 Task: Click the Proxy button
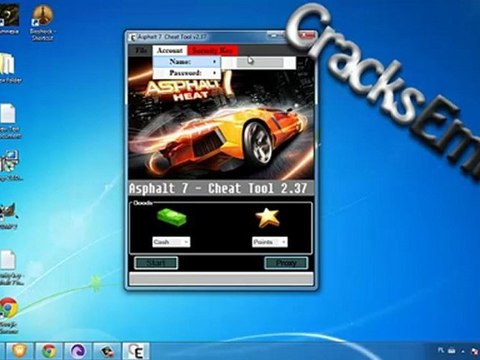(x=286, y=263)
